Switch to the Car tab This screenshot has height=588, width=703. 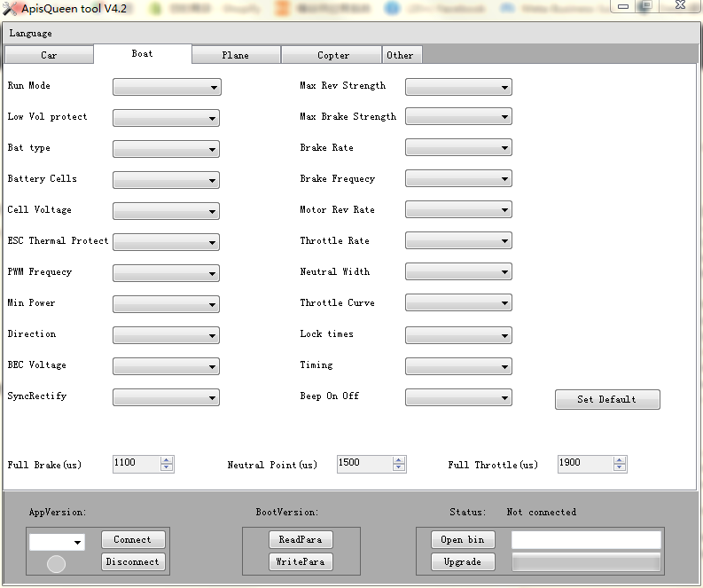pos(49,55)
